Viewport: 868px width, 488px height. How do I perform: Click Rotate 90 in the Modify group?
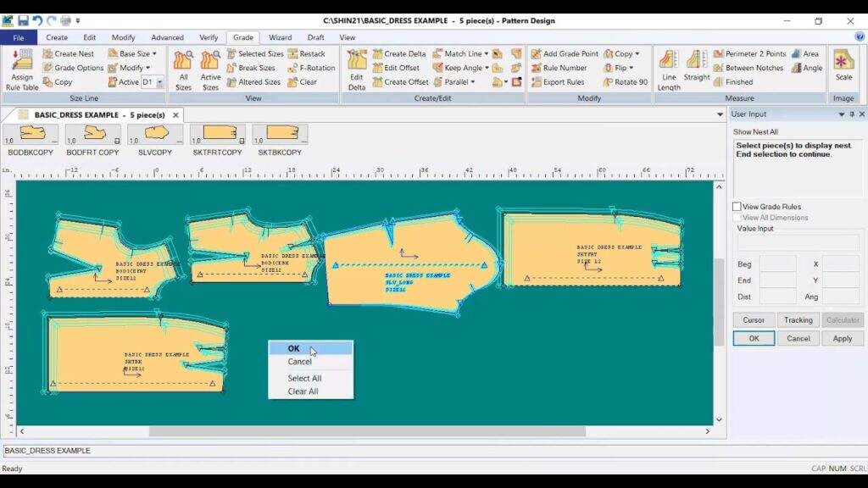coord(626,82)
